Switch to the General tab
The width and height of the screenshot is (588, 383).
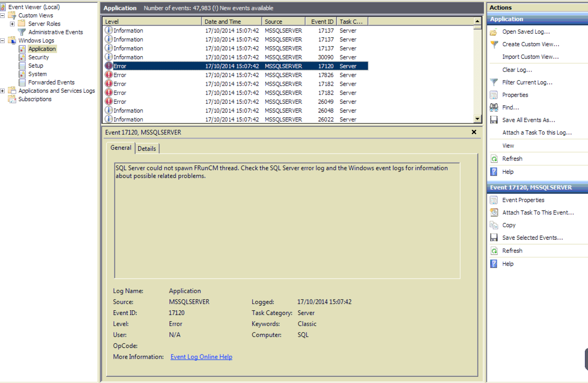click(x=121, y=148)
